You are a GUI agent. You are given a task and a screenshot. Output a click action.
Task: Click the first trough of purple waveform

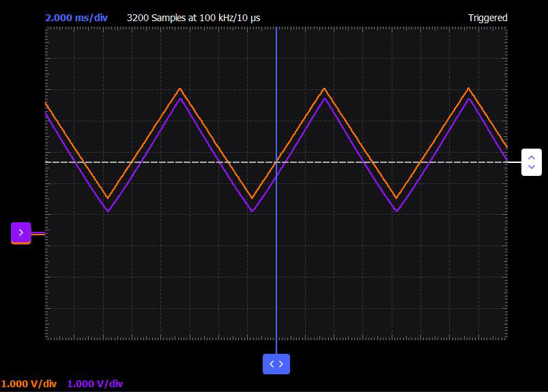[108, 211]
